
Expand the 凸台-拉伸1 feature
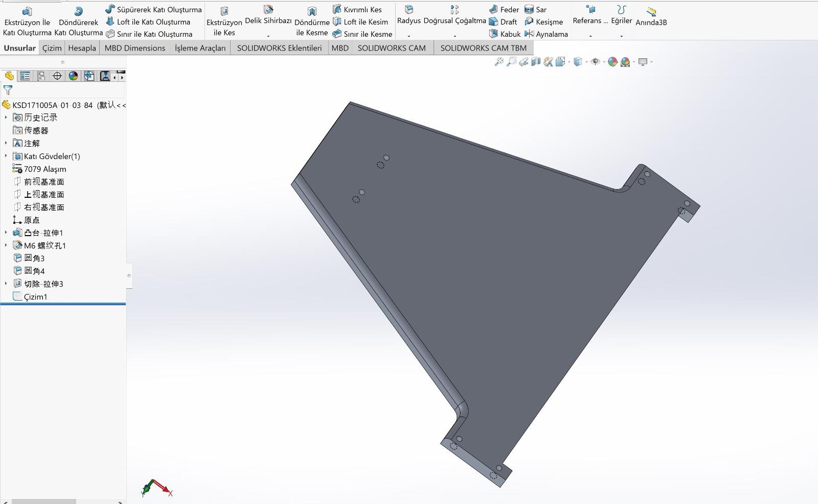coord(6,233)
